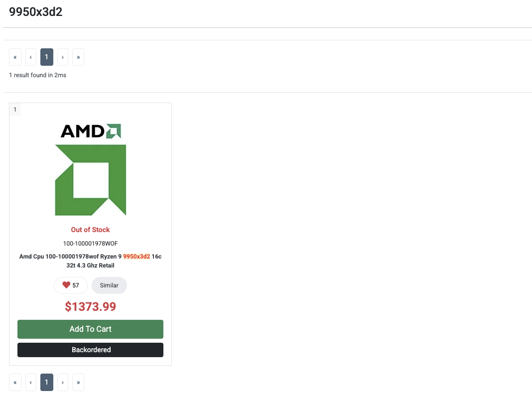Show Similar products
532x399 pixels.
point(109,285)
